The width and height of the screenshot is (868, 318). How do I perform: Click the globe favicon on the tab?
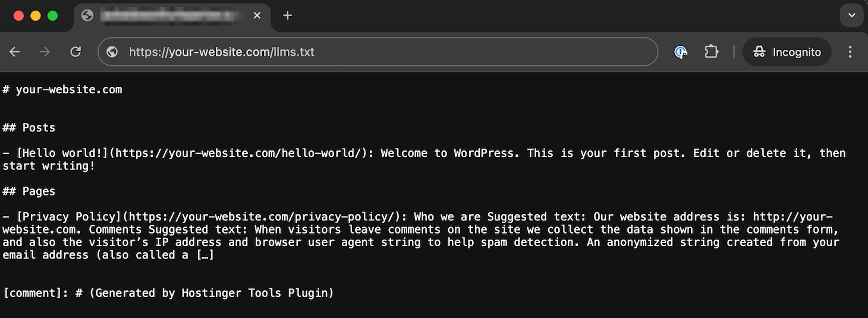tap(87, 15)
